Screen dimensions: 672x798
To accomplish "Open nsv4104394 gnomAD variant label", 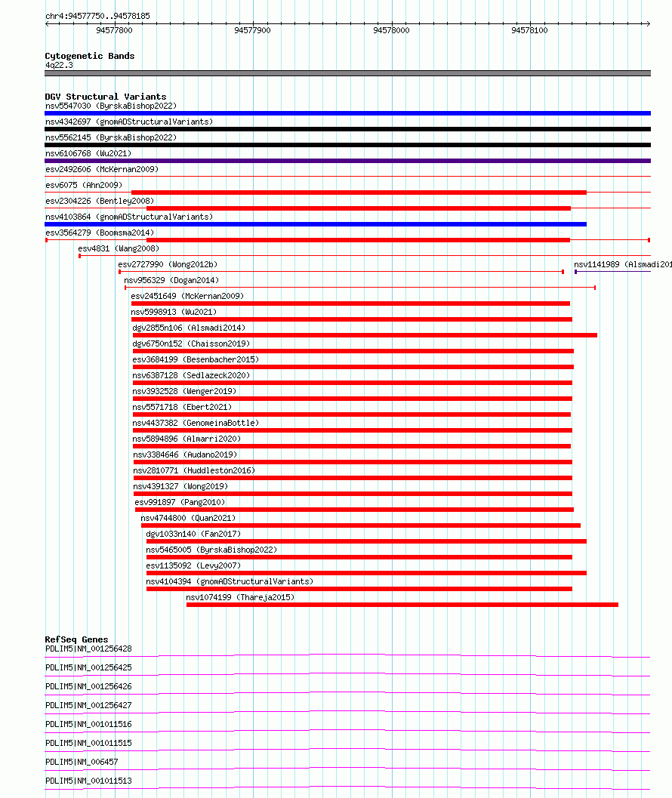I will [x=230, y=581].
